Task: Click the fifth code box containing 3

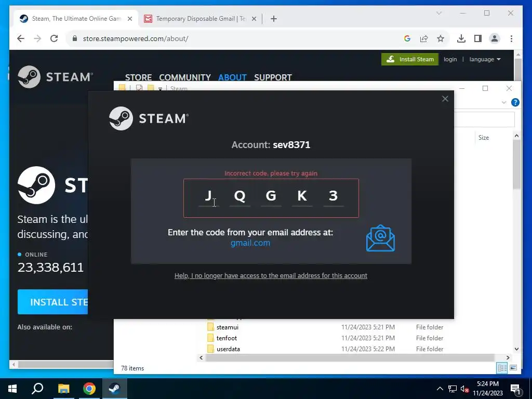Action: click(x=334, y=196)
